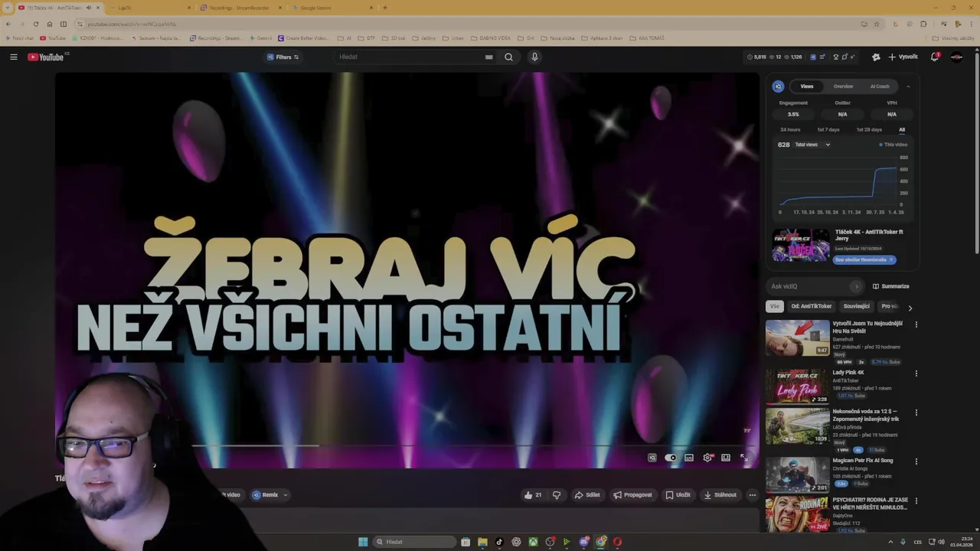The height and width of the screenshot is (551, 980).
Task: Open more actions ellipsis under video
Action: [x=752, y=495]
